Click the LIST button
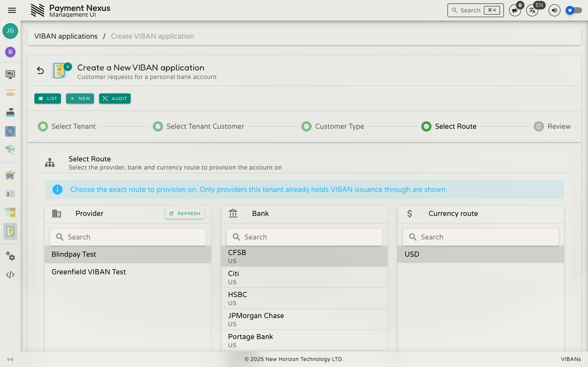The image size is (588, 367). pyautogui.click(x=48, y=98)
